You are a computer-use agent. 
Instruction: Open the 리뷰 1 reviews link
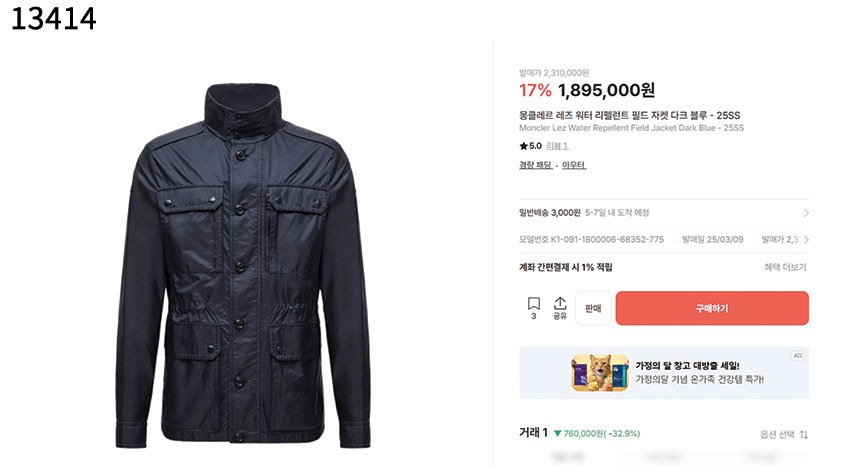tap(557, 146)
